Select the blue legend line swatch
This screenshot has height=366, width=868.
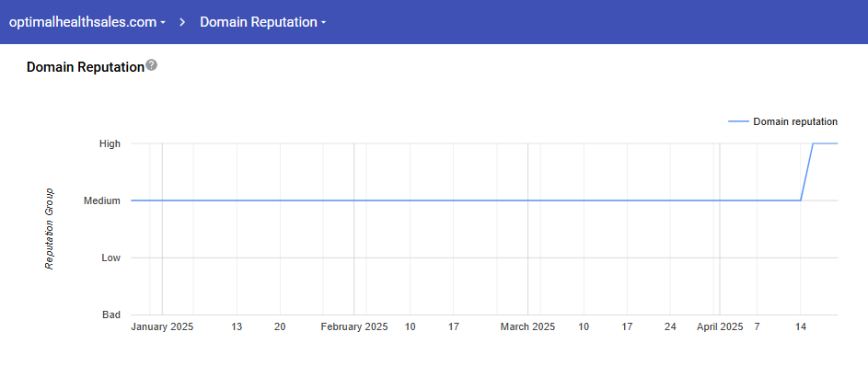[x=736, y=121]
